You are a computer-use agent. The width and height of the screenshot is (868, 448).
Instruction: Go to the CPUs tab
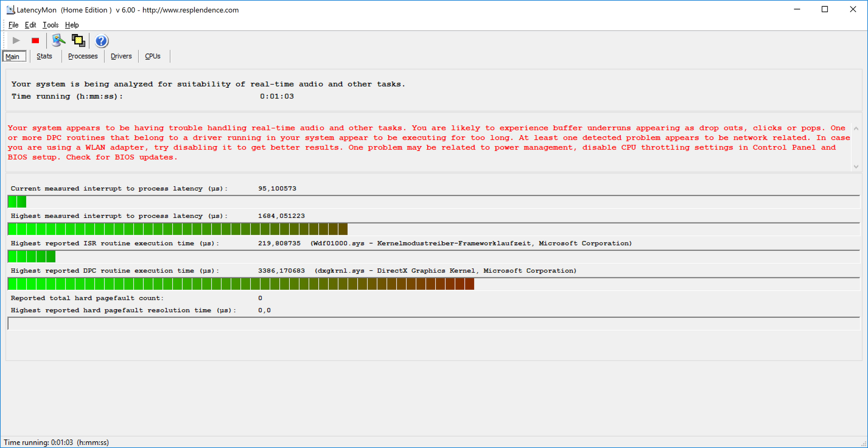click(x=153, y=56)
